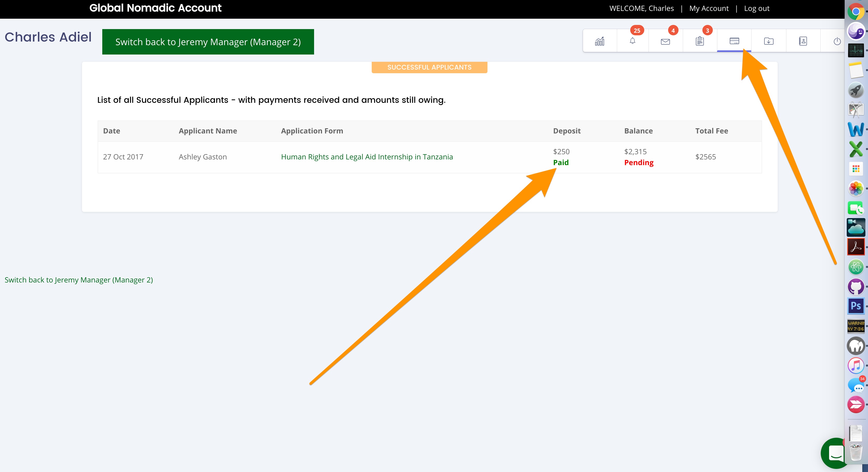Open the statistics chart icon
868x472 pixels.
click(x=599, y=41)
